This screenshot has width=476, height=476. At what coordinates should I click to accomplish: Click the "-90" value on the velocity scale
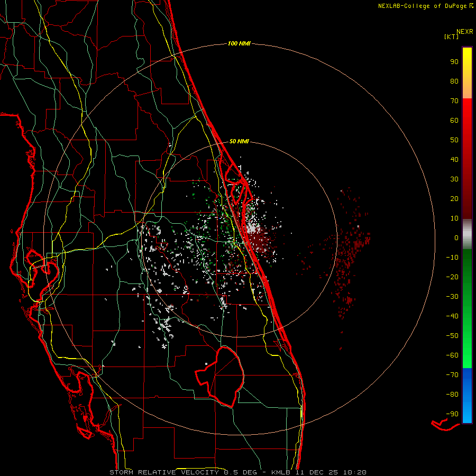point(452,414)
